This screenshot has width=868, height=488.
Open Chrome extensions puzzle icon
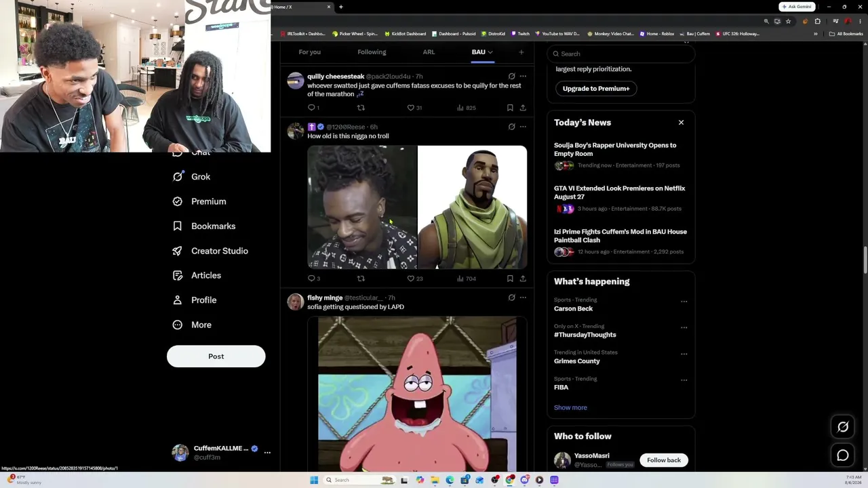(817, 21)
